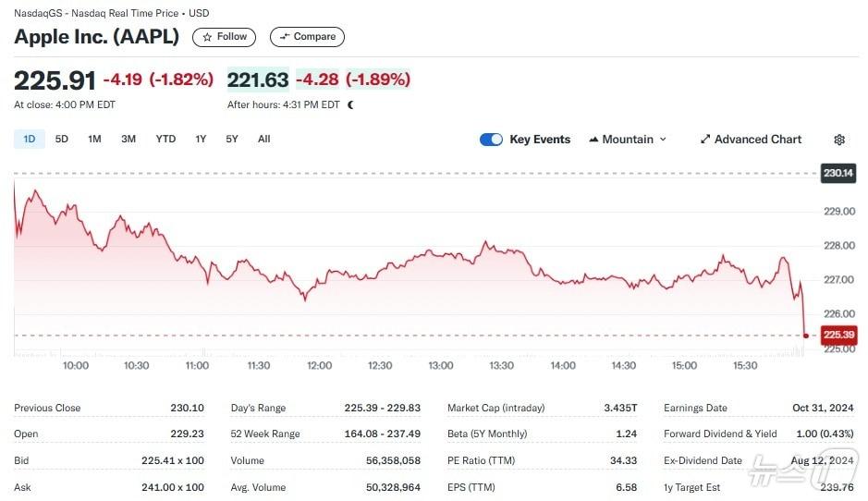Click the Earnings Date label

point(695,408)
